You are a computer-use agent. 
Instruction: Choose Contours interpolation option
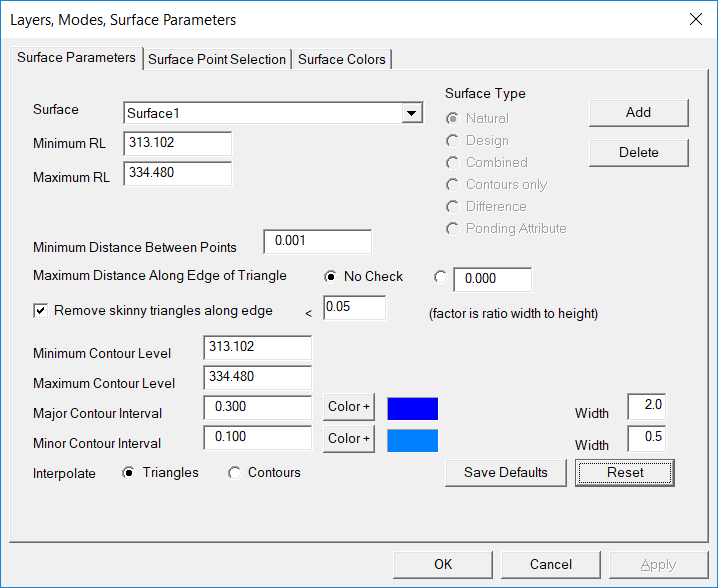coord(234,473)
